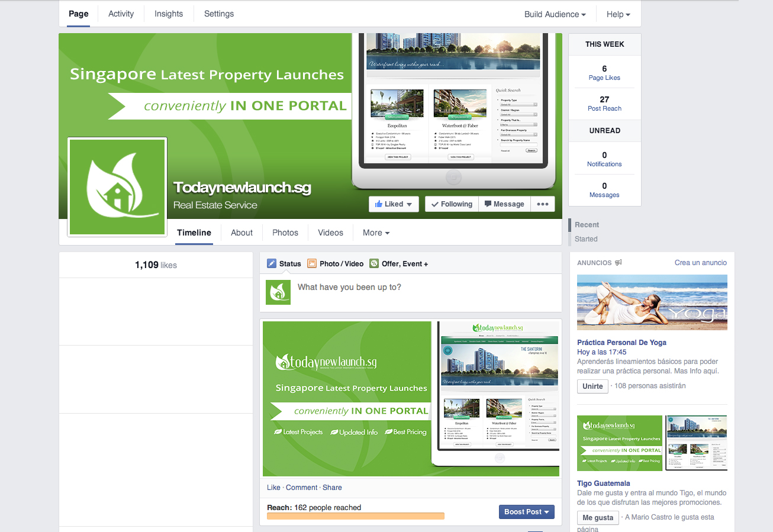Open the leaf-house profile picture

[x=117, y=187]
